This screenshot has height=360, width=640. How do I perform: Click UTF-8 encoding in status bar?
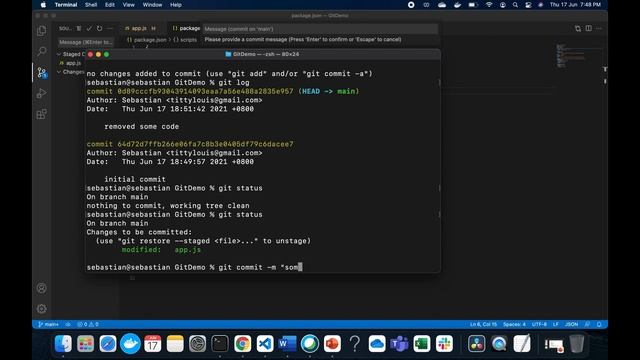click(x=539, y=324)
